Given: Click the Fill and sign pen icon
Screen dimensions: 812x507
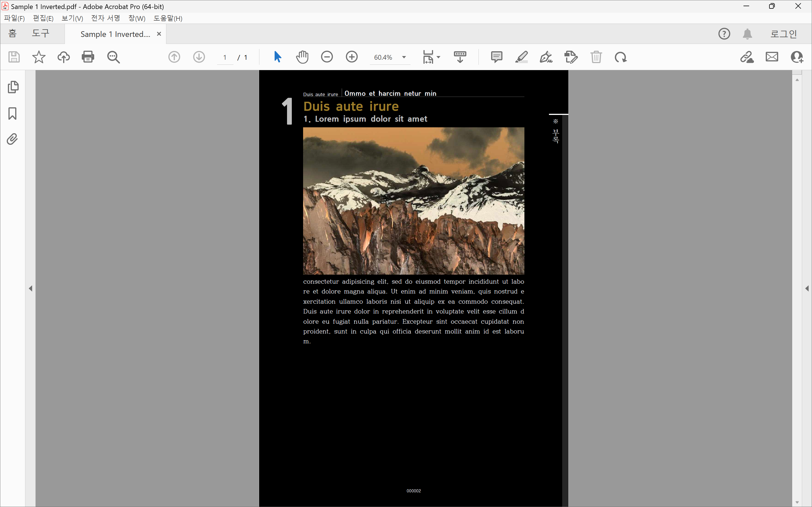Looking at the screenshot, I should click(546, 57).
